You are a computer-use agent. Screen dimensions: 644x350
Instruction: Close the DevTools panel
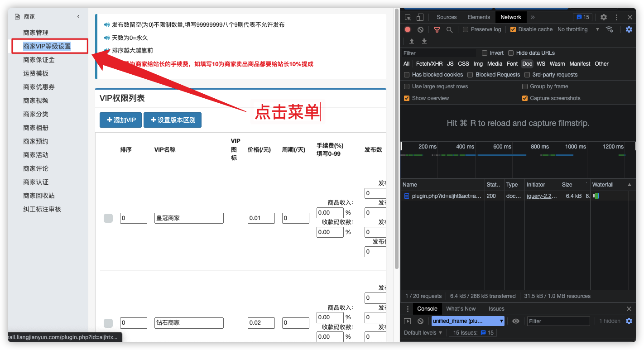click(630, 17)
